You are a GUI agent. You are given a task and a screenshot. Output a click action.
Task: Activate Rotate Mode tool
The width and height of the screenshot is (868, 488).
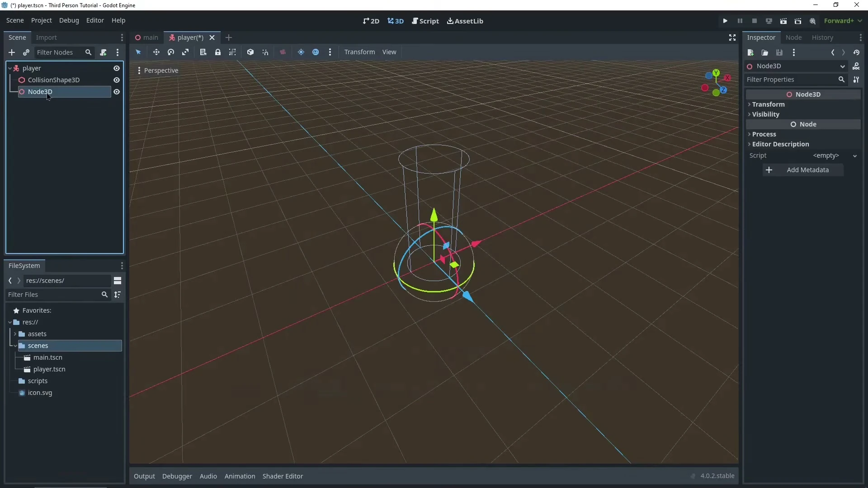171,52
